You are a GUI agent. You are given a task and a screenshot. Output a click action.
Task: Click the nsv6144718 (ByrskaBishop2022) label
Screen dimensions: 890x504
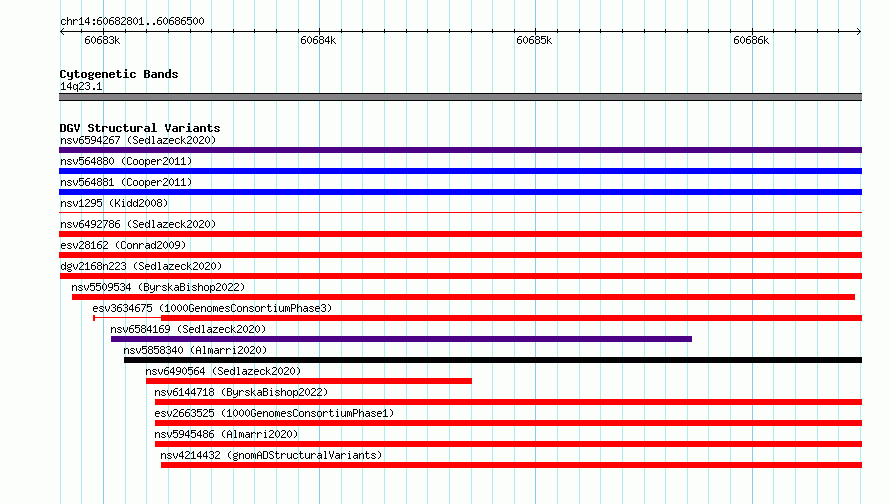(x=241, y=392)
